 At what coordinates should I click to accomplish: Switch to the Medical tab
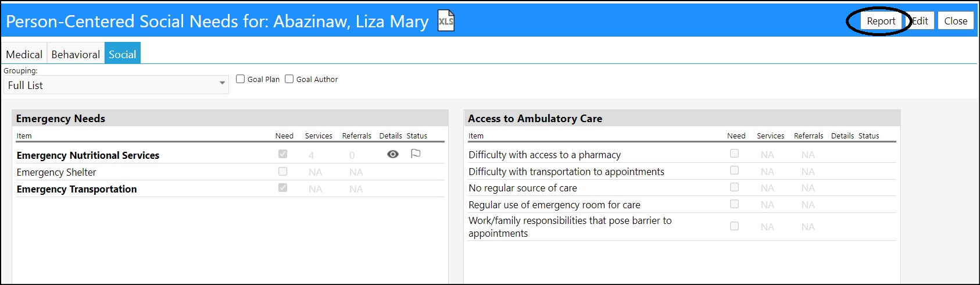(24, 54)
